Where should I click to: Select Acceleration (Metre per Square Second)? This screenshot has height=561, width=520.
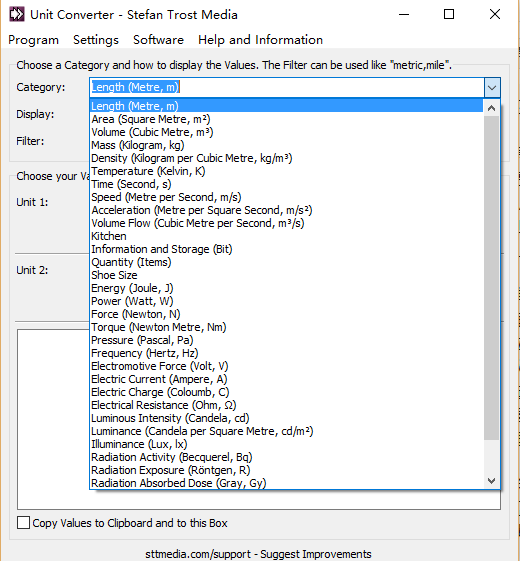(286, 210)
